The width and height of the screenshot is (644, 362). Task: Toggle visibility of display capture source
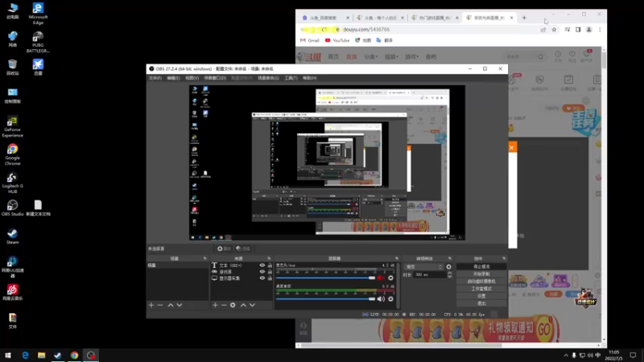pos(262,278)
